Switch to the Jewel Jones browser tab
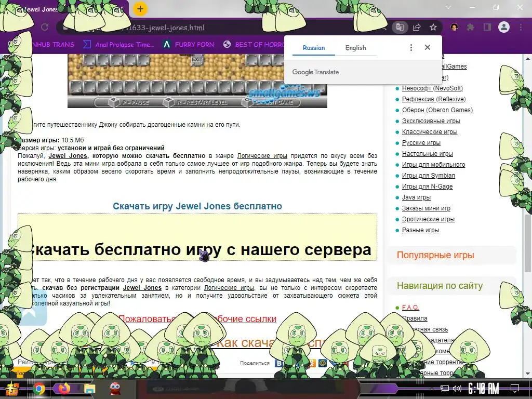Image resolution: width=532 pixels, height=399 pixels. point(64,9)
